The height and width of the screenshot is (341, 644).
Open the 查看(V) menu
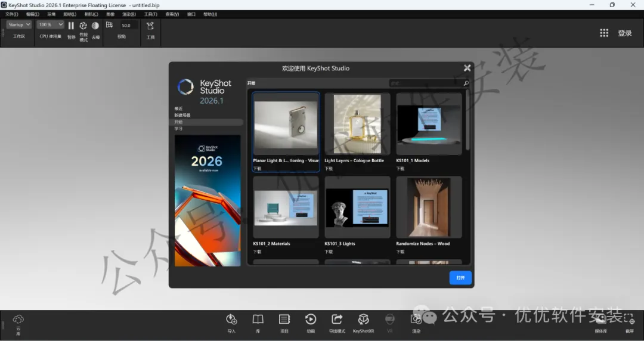click(172, 14)
